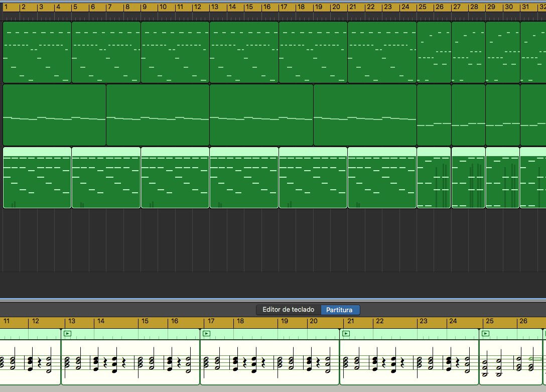Select highlighted third-track region at bar 21

[382, 178]
